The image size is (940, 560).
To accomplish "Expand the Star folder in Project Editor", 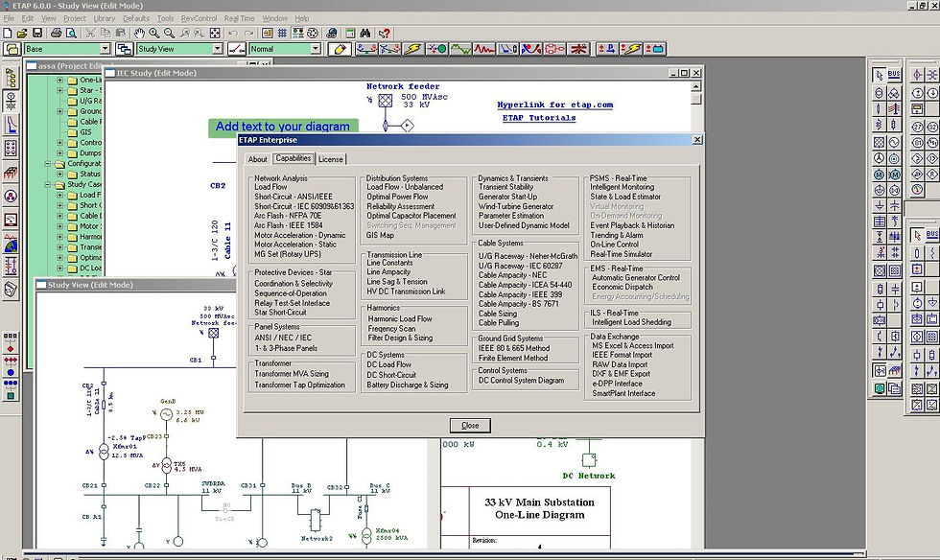I will pos(59,90).
